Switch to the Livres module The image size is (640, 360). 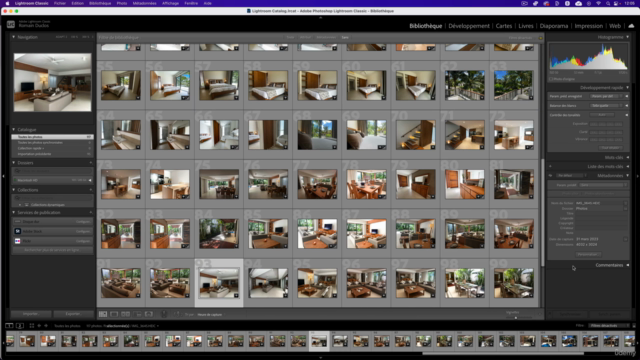(526, 26)
